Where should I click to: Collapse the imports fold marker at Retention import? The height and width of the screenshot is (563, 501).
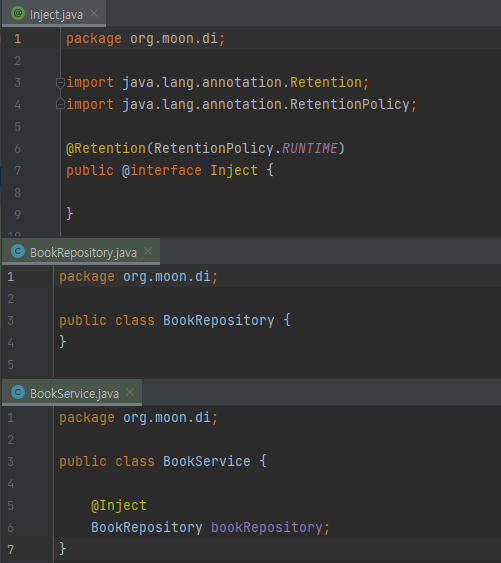60,83
